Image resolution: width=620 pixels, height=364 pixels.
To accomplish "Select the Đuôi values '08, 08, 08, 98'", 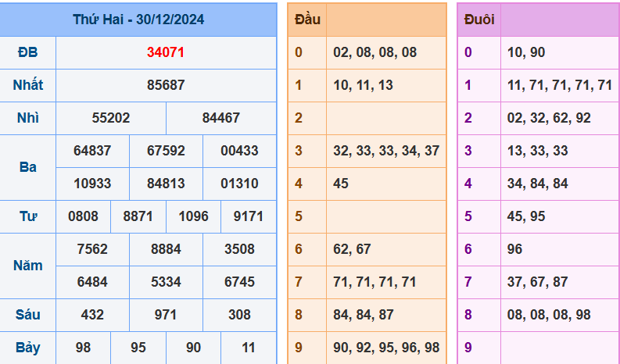I will pyautogui.click(x=549, y=315).
